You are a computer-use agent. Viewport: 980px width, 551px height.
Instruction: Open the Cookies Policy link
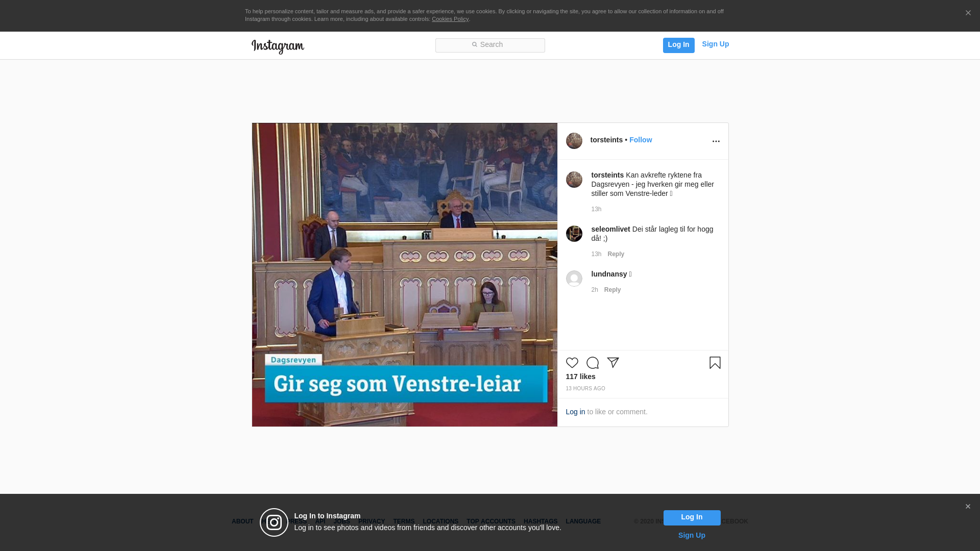pyautogui.click(x=450, y=19)
